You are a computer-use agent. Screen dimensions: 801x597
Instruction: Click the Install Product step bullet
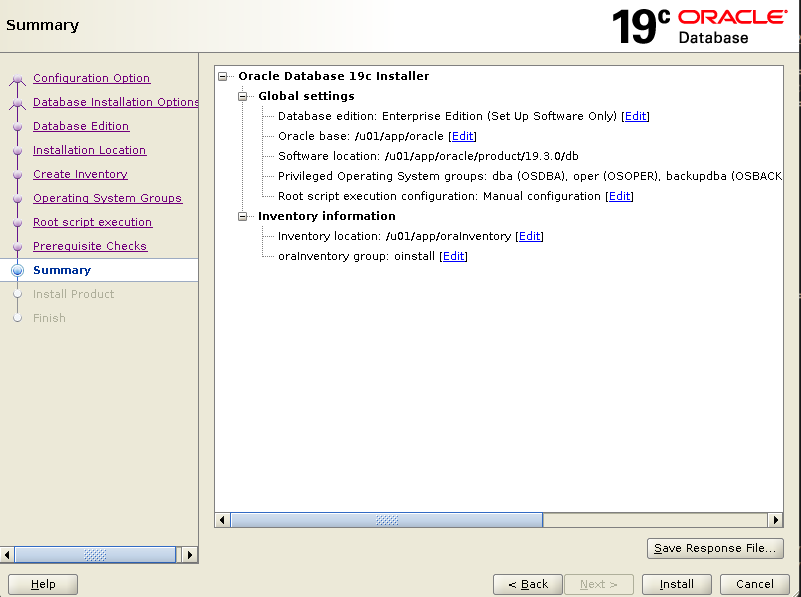pyautogui.click(x=17, y=294)
